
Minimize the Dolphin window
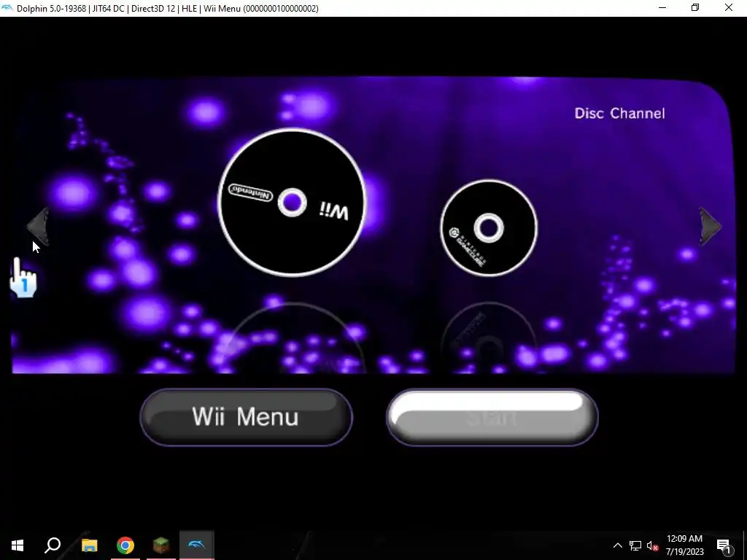point(662,7)
